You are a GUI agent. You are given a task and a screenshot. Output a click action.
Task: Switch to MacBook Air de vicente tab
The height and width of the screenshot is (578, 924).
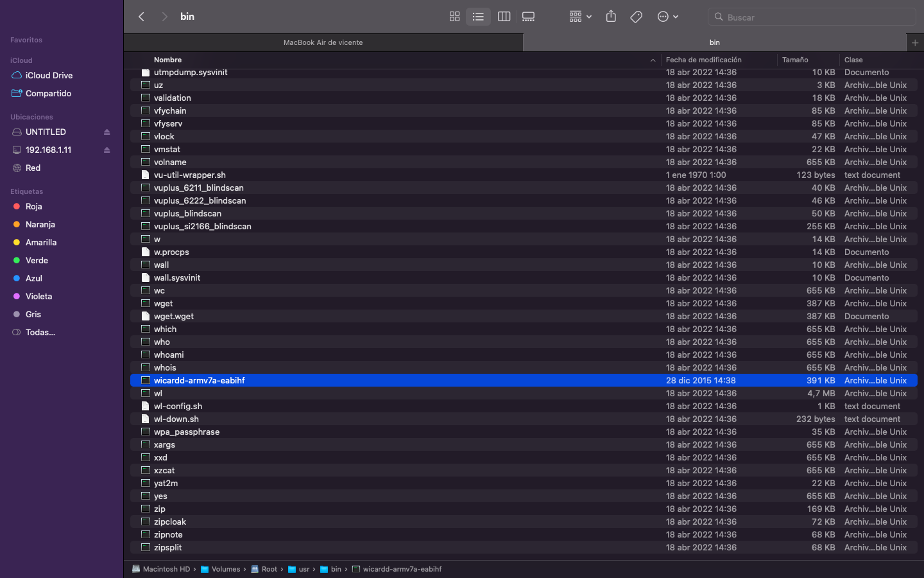click(323, 42)
